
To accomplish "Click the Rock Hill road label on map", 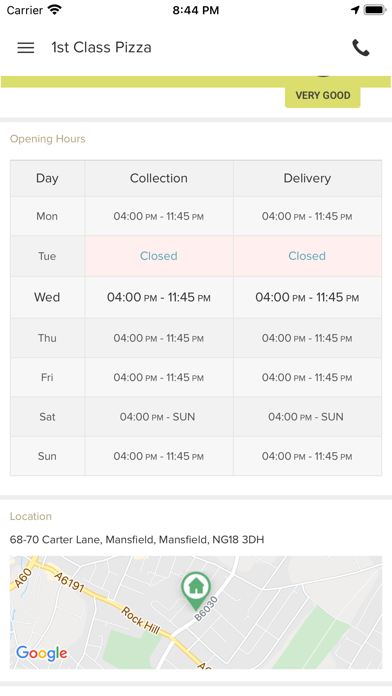I will [x=140, y=620].
